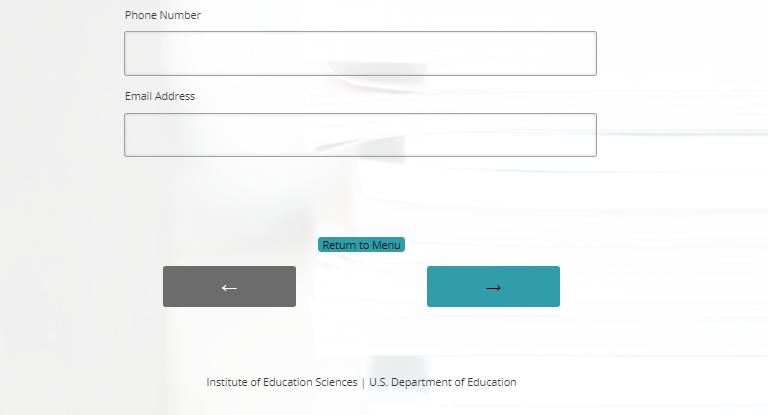The height and width of the screenshot is (415, 768).
Task: Go back using the gray arrow button
Action: pyautogui.click(x=229, y=287)
